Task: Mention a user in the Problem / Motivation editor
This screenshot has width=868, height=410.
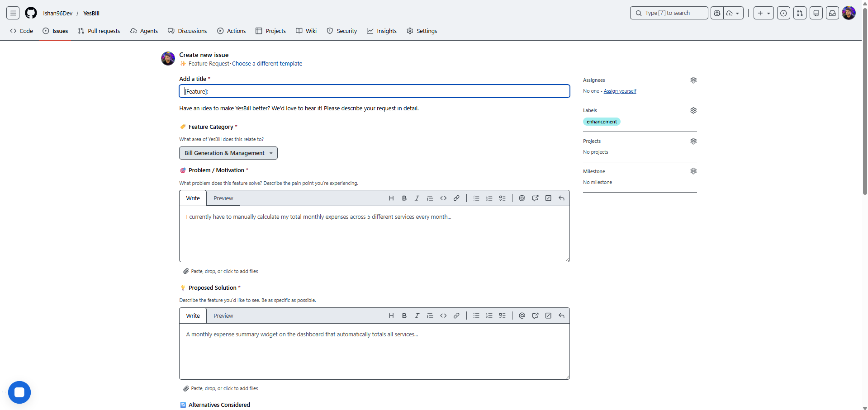Action: pos(522,198)
